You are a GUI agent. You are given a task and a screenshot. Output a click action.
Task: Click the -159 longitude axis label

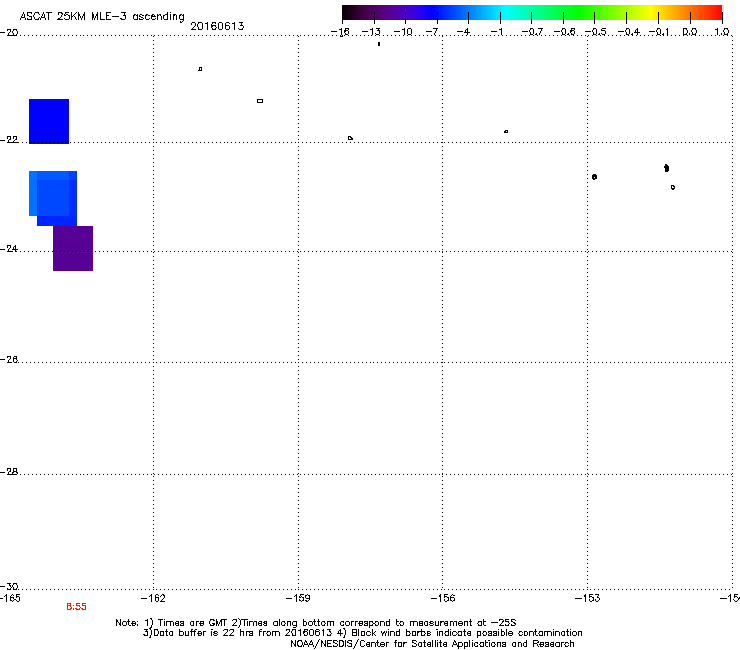pyautogui.click(x=298, y=599)
